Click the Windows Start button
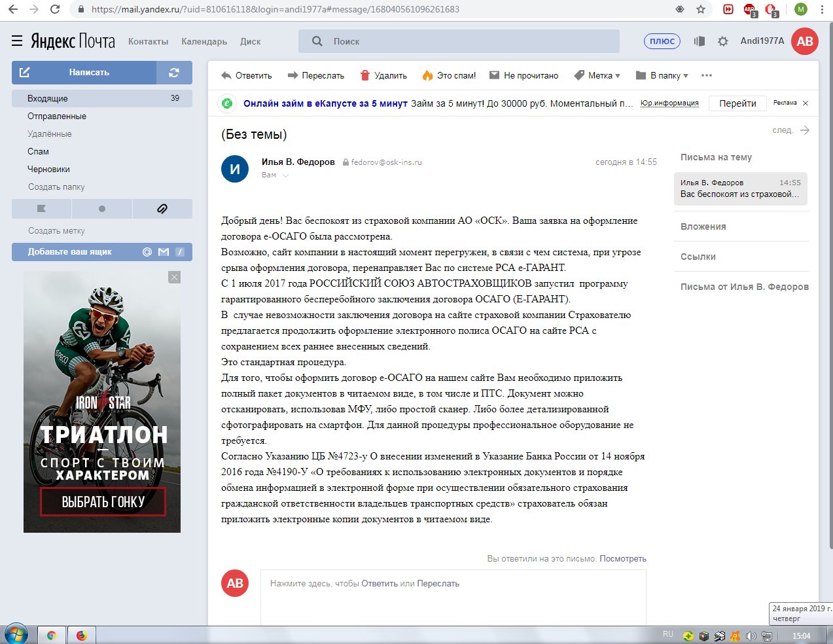The width and height of the screenshot is (833, 644). [x=16, y=635]
